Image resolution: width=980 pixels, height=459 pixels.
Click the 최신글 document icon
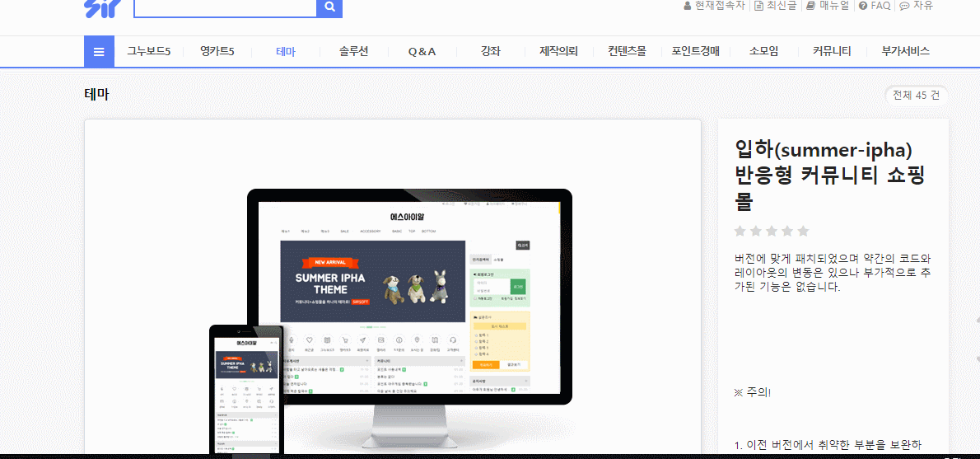(x=758, y=6)
